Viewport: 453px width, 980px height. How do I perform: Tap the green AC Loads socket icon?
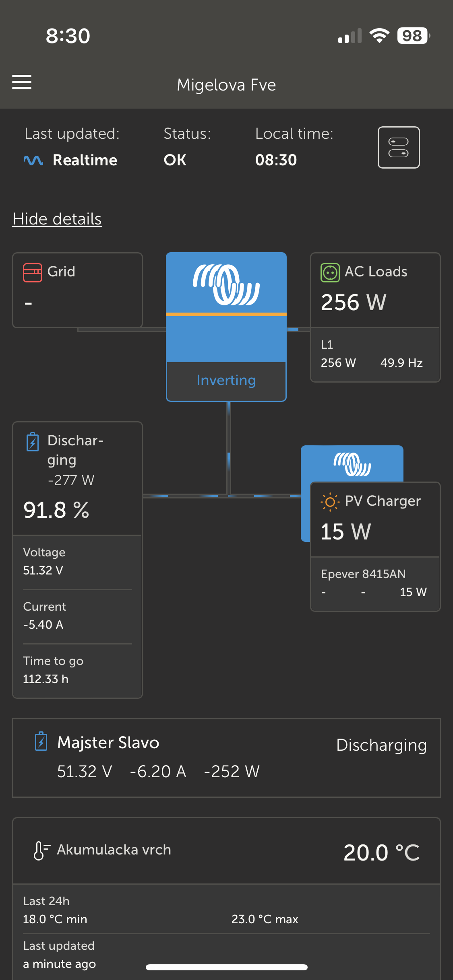coord(330,272)
